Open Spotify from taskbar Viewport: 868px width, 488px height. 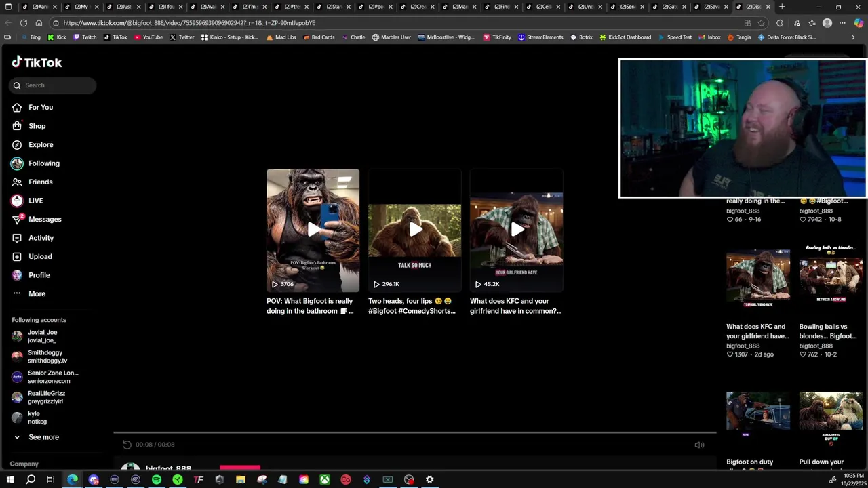click(x=157, y=480)
